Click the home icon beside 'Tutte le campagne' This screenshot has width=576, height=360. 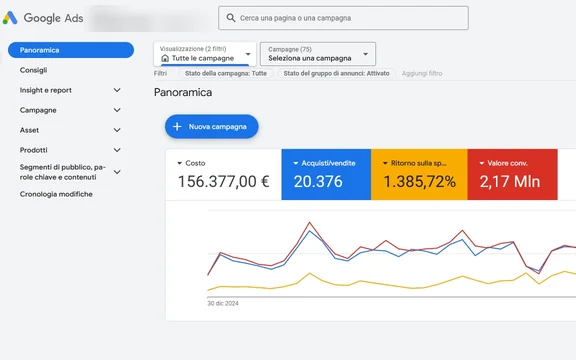click(165, 58)
